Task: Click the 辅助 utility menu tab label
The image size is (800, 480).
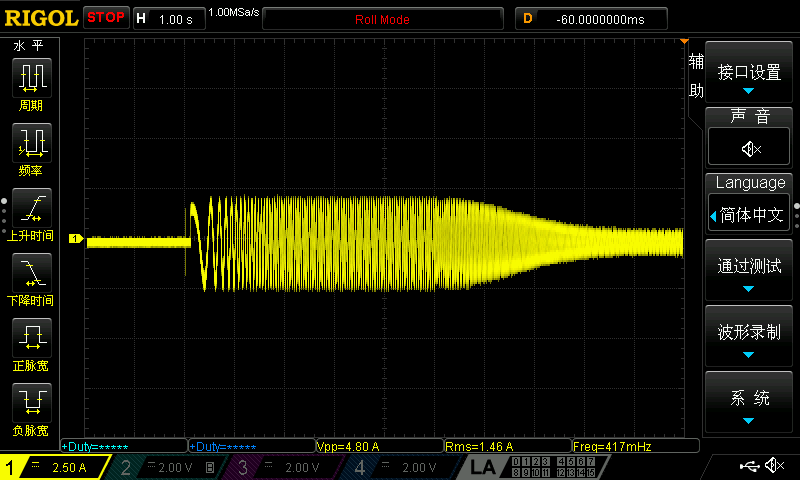Action: (696, 76)
